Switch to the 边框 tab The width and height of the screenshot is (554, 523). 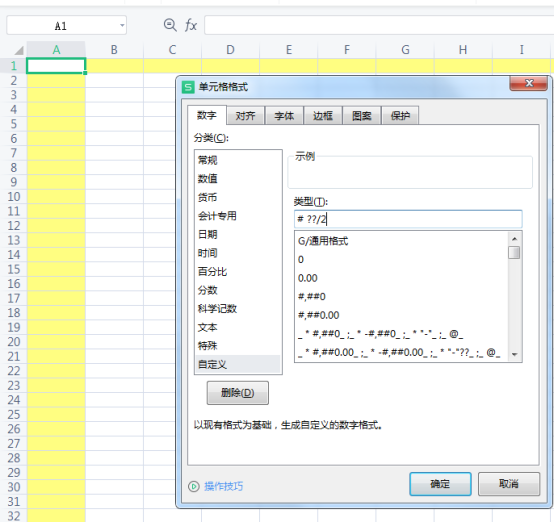(323, 116)
